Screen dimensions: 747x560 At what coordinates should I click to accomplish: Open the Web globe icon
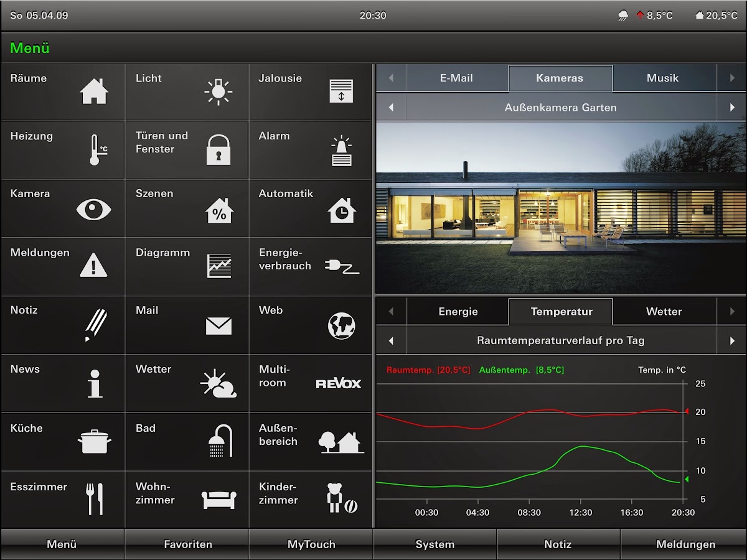tap(341, 325)
